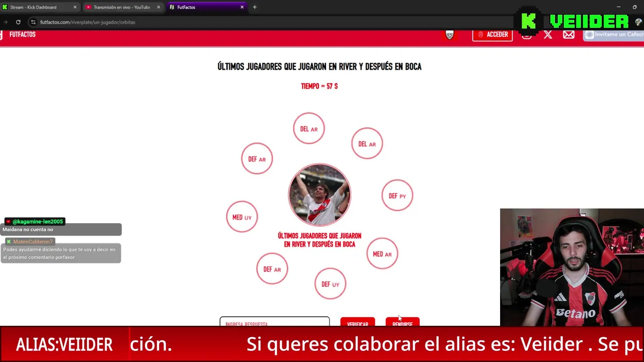The width and height of the screenshot is (644, 362).
Task: Click the Ingresa Respuesta answer field
Action: [x=275, y=321]
